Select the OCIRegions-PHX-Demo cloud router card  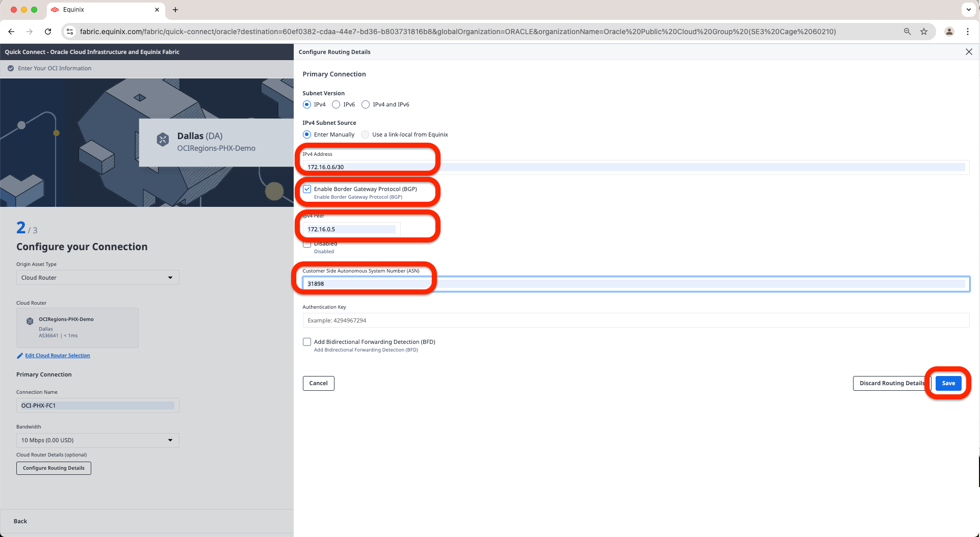coord(78,328)
